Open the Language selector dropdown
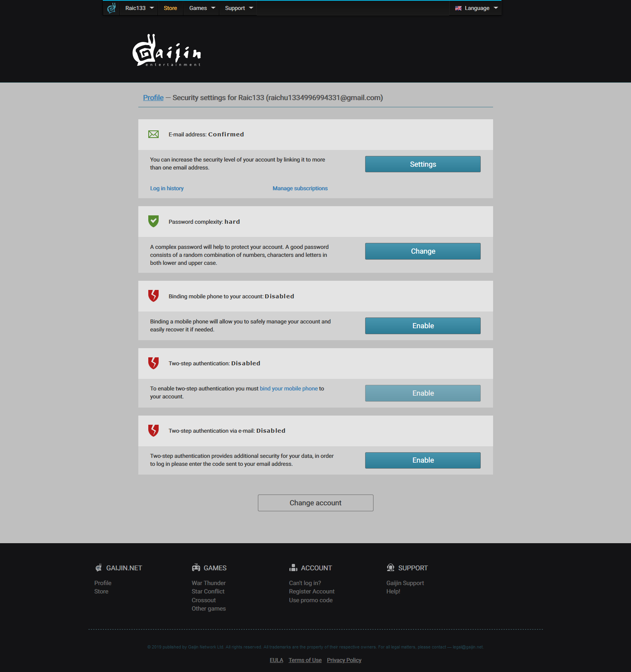Screen dimensions: 631x672 click(x=476, y=8)
